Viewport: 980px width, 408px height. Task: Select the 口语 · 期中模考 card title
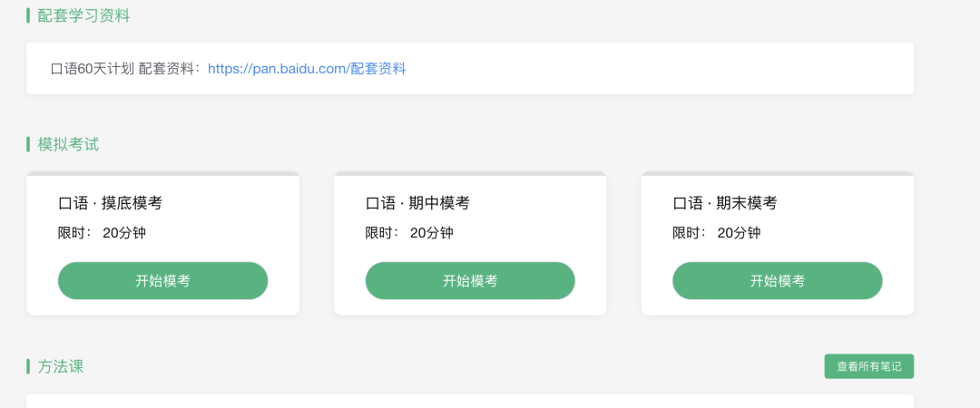click(x=417, y=203)
